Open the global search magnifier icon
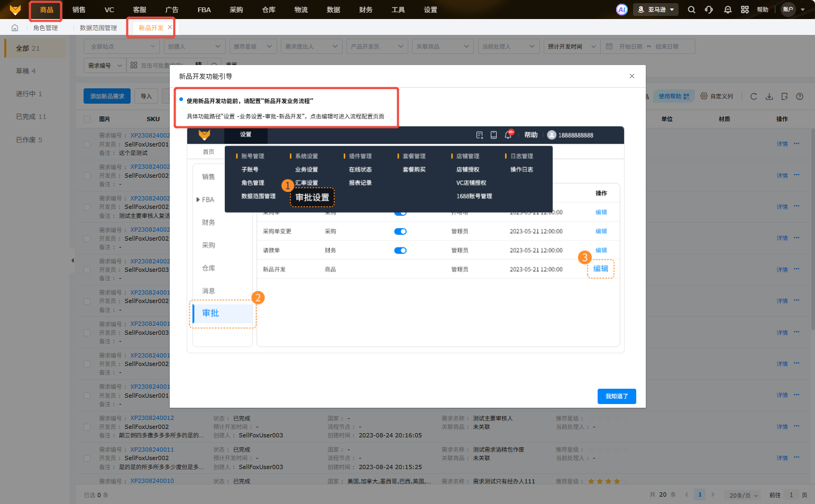The height and width of the screenshot is (504, 815). pyautogui.click(x=691, y=10)
